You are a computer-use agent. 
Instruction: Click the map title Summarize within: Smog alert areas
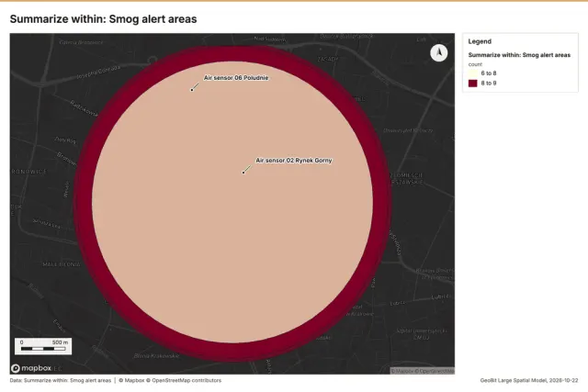click(x=103, y=19)
